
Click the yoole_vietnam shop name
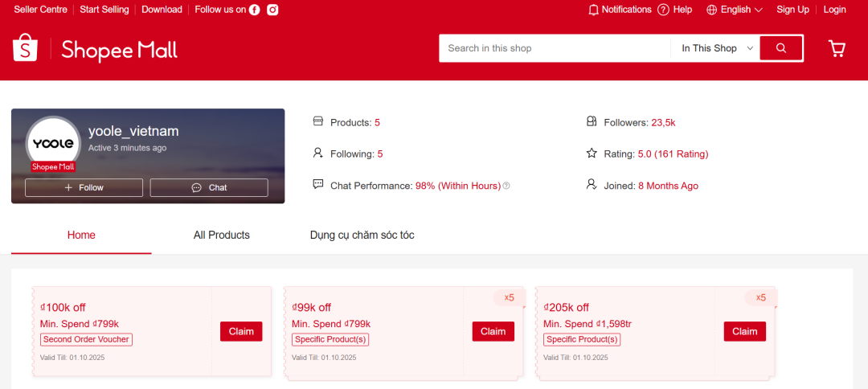(133, 131)
